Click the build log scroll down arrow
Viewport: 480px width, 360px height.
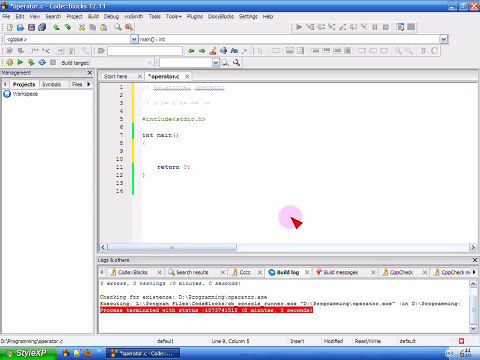tap(473, 328)
